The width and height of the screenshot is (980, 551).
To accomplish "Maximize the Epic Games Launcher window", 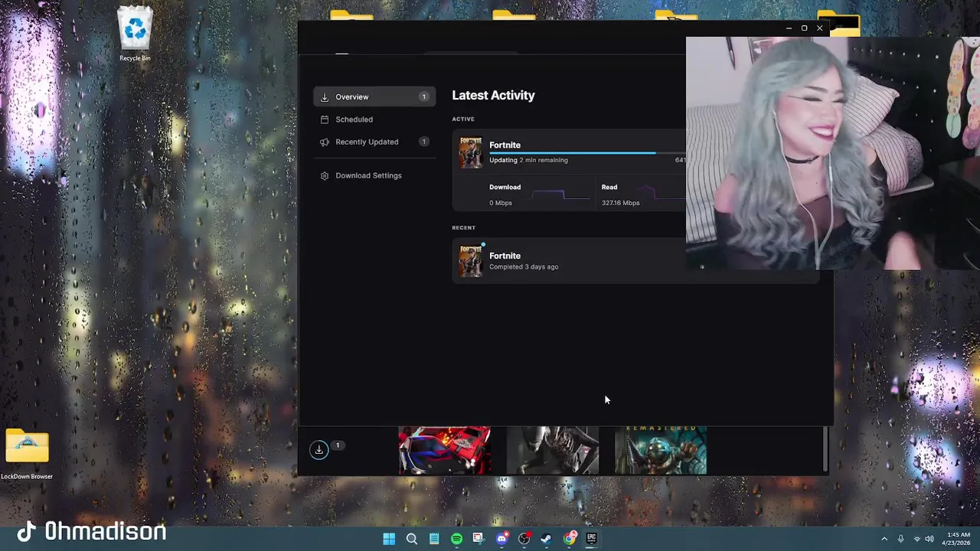I will click(x=804, y=28).
